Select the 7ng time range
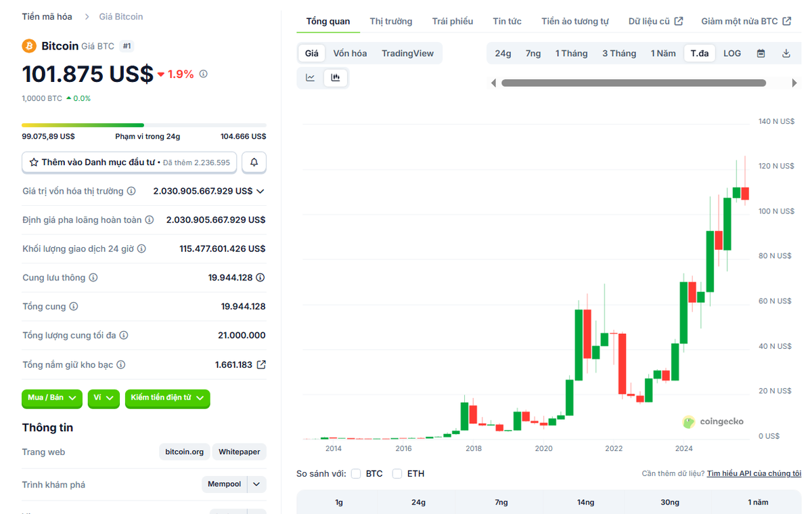The height and width of the screenshot is (514, 812). (x=533, y=53)
